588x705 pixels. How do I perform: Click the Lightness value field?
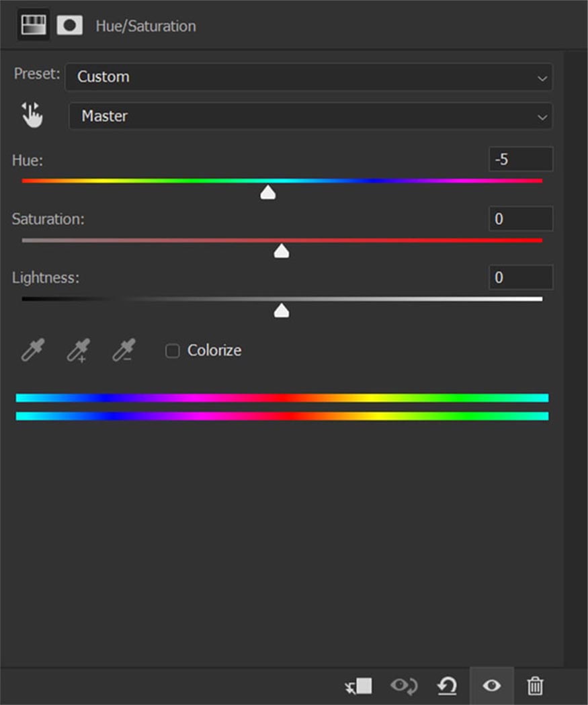point(520,278)
